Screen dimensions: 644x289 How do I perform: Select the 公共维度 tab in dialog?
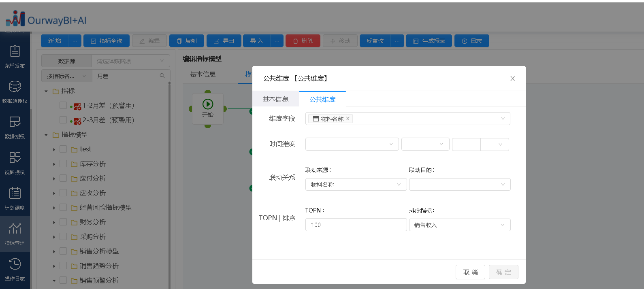322,99
